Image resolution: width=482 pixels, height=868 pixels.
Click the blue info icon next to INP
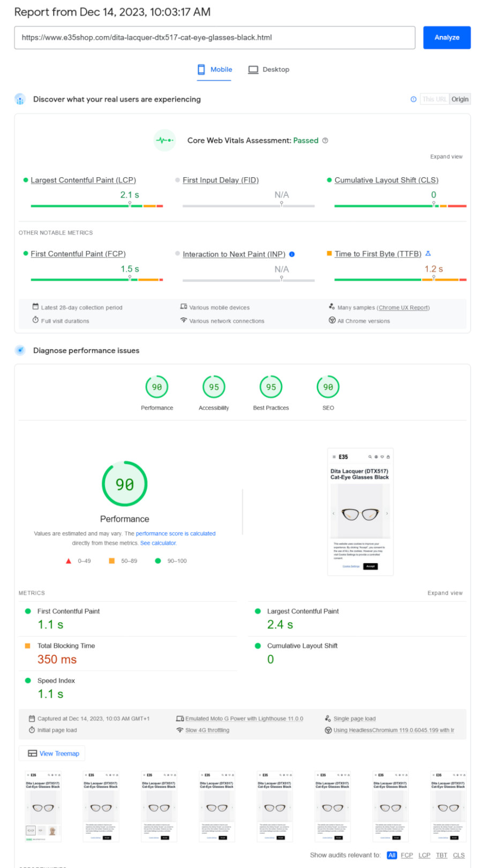click(x=292, y=254)
